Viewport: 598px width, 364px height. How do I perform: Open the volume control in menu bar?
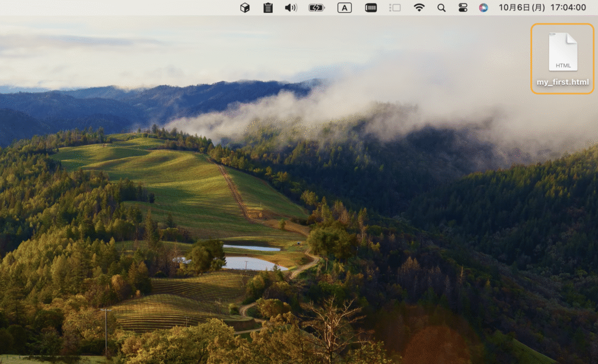click(291, 8)
